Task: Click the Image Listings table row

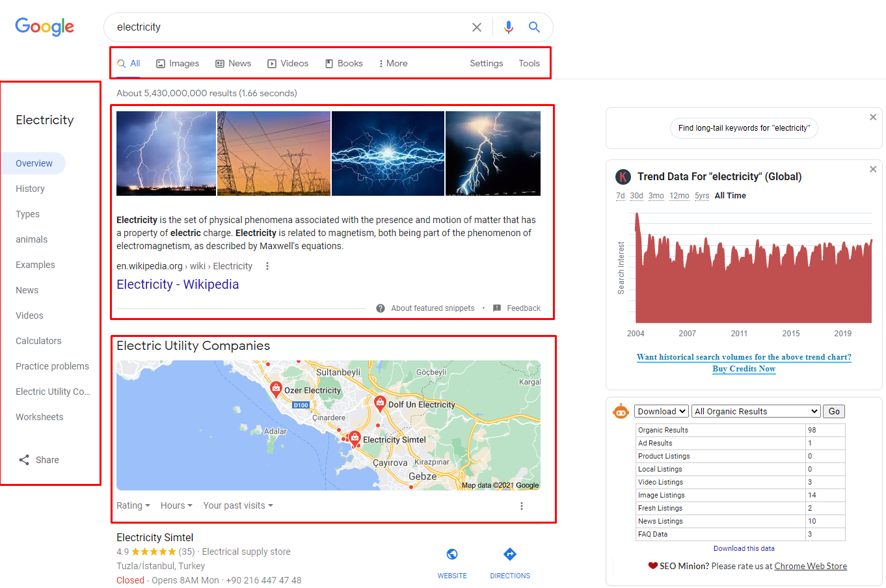Action: coord(740,495)
